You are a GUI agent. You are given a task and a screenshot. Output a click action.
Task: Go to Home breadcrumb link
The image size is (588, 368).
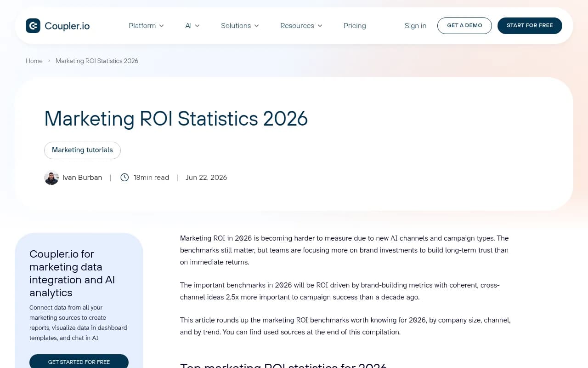coord(34,61)
